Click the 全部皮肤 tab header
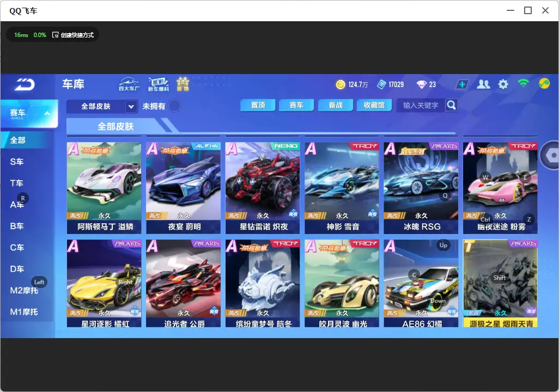Viewport: 559px width, 392px height. point(116,126)
